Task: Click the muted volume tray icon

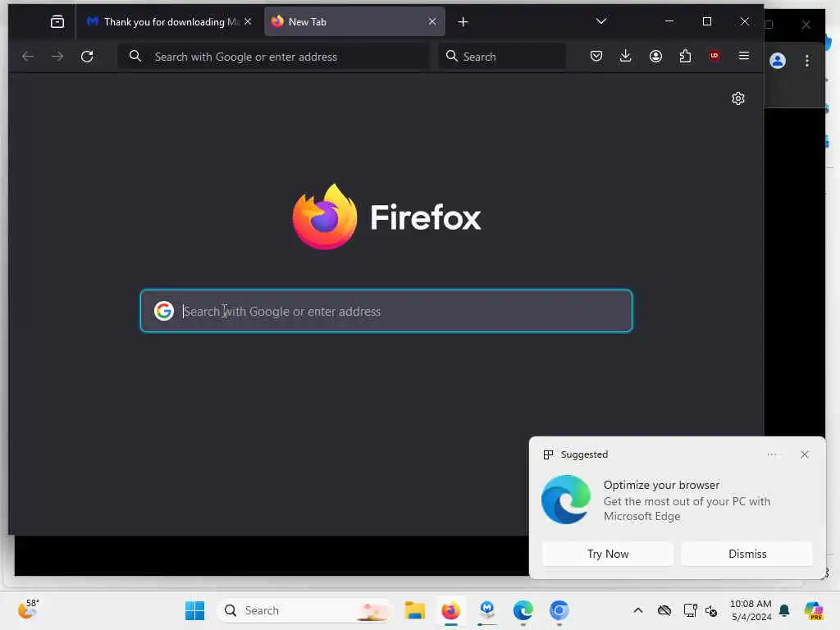Action: click(x=711, y=610)
